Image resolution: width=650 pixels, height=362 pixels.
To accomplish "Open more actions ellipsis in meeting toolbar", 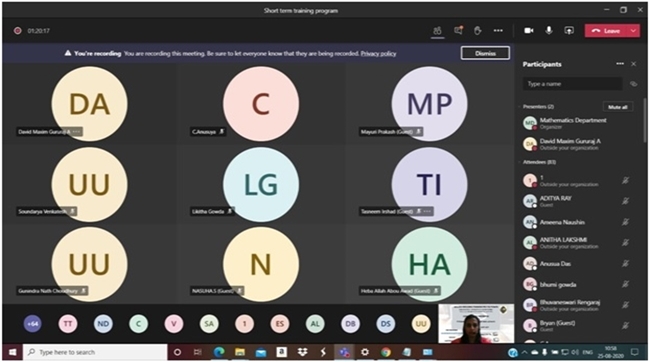I will point(498,31).
